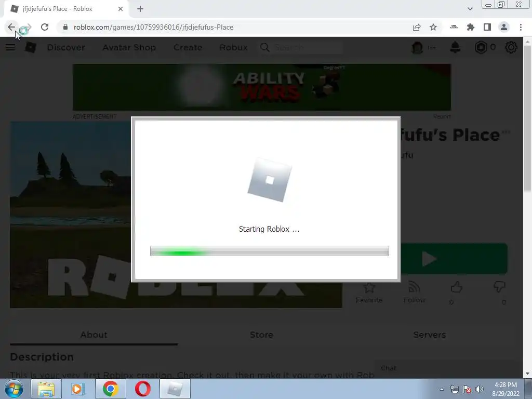This screenshot has height=399, width=532.
Task: Open the Roblox hamburger menu
Action: point(10,47)
